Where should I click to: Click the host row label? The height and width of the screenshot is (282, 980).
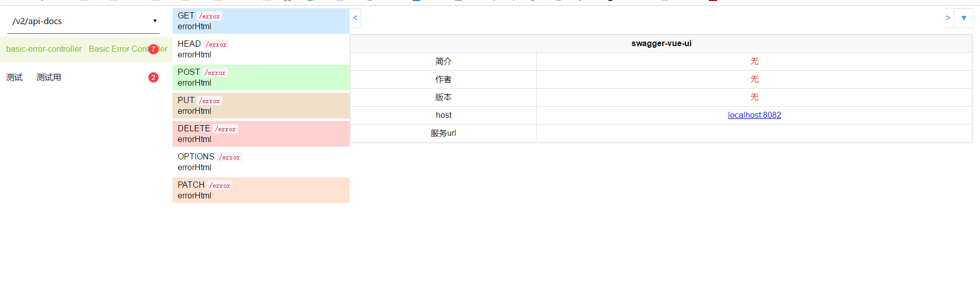point(444,115)
